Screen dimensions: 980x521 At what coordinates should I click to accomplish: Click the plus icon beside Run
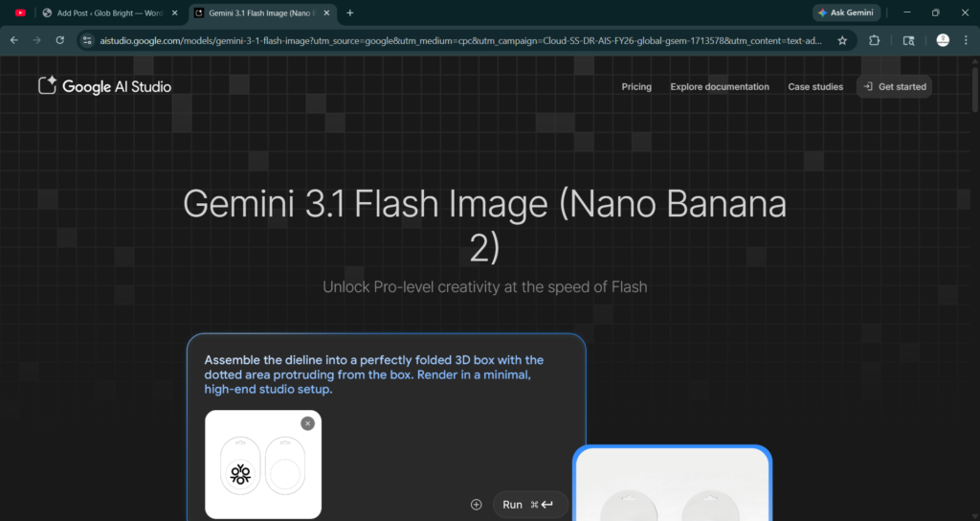click(x=477, y=505)
